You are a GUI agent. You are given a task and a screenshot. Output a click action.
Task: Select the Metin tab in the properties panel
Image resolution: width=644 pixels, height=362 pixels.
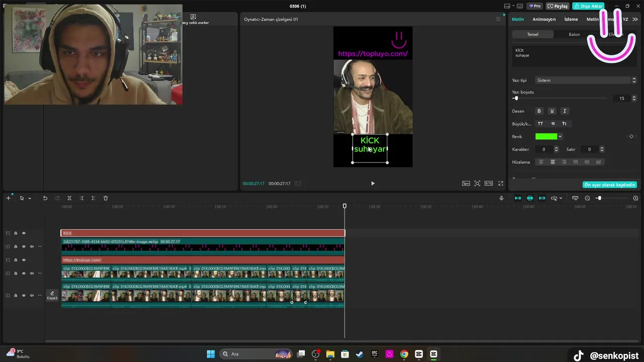pyautogui.click(x=518, y=19)
